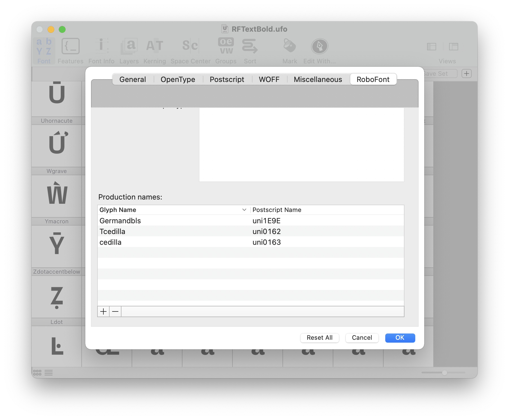Click the Glyph Name sort chevron
The image size is (509, 420).
244,210
